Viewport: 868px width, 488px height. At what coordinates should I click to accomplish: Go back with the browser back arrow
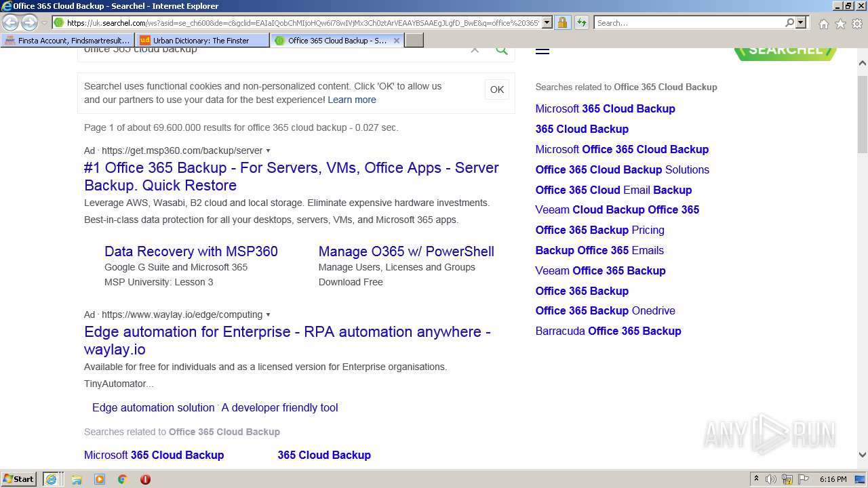coord(10,23)
